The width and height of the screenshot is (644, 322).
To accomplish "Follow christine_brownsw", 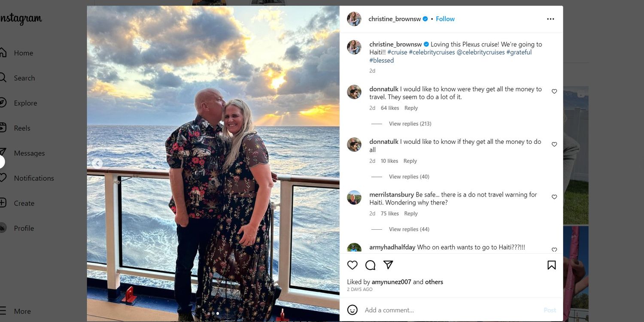I will click(x=445, y=19).
